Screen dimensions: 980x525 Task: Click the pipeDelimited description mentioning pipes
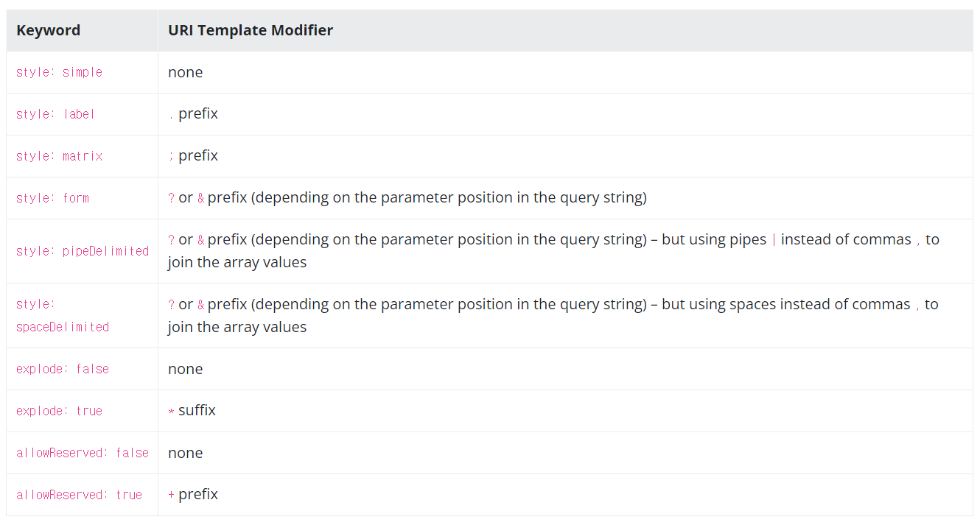(553, 251)
